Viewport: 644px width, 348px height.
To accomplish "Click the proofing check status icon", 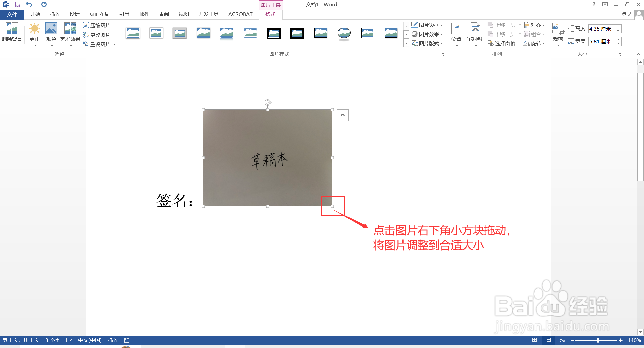I will 69,340.
